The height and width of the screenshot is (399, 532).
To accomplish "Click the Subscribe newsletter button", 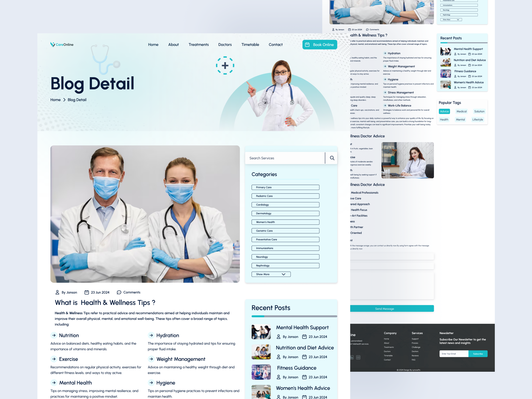I will pyautogui.click(x=478, y=354).
